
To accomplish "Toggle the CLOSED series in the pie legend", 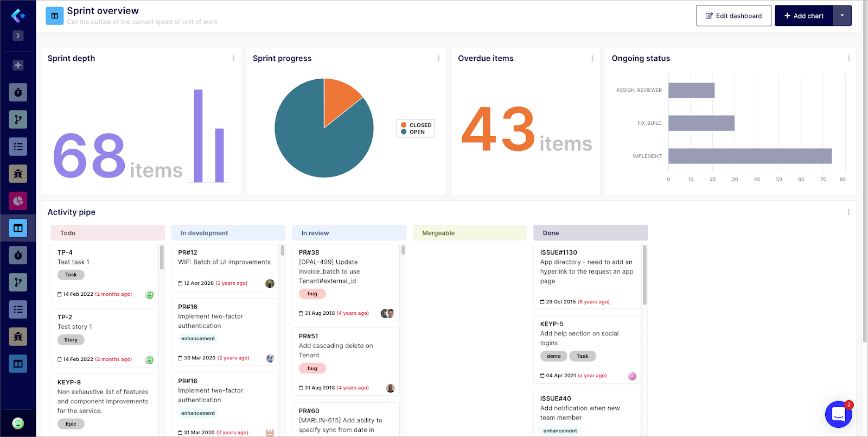I will 416,125.
